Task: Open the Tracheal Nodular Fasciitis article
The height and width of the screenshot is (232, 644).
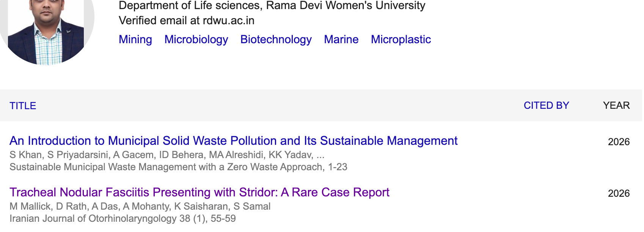Action: 199,192
